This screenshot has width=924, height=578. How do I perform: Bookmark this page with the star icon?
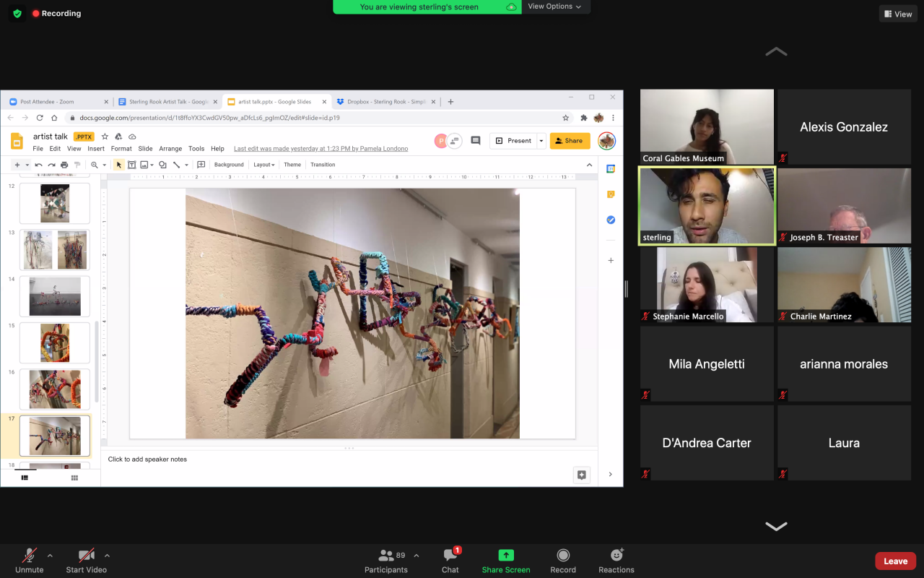pos(566,118)
